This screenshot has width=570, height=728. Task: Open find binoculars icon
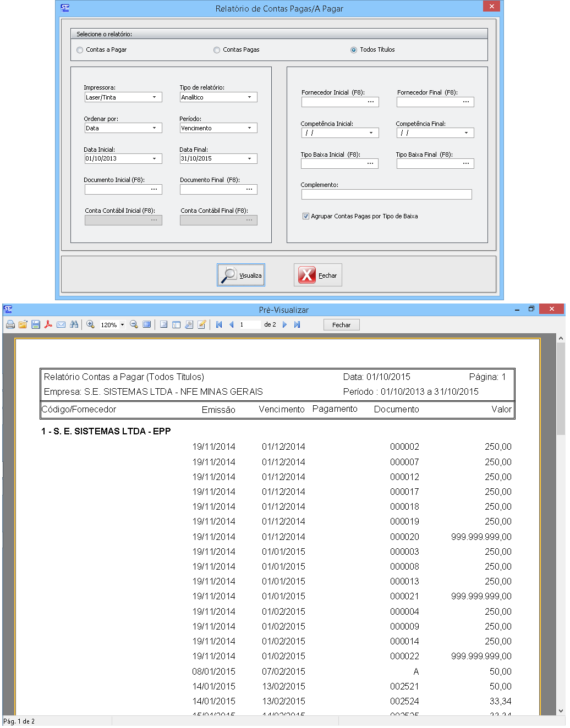[x=74, y=325]
